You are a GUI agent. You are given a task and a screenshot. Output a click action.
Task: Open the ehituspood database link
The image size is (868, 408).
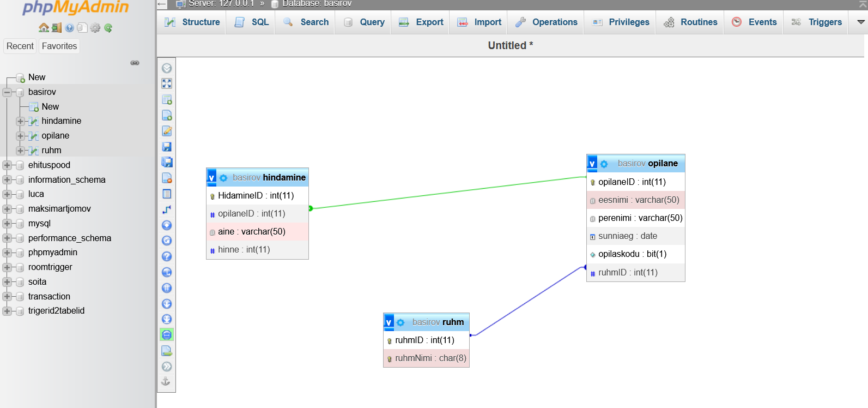coord(49,165)
